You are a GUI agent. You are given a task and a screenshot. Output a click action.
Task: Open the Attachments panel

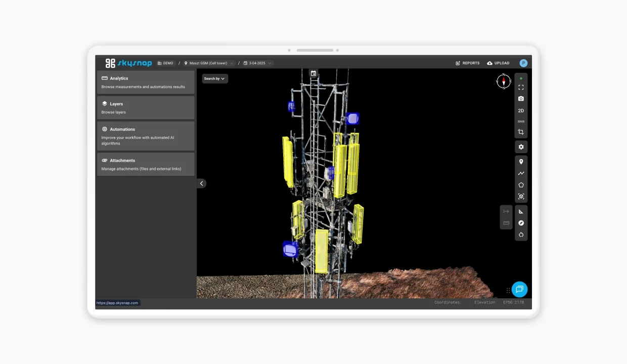146,164
